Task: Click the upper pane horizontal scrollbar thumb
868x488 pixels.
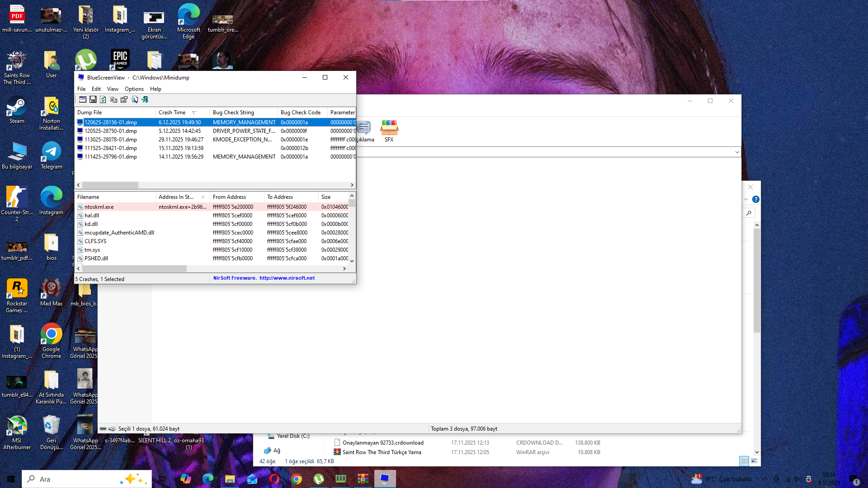Action: (x=110, y=185)
